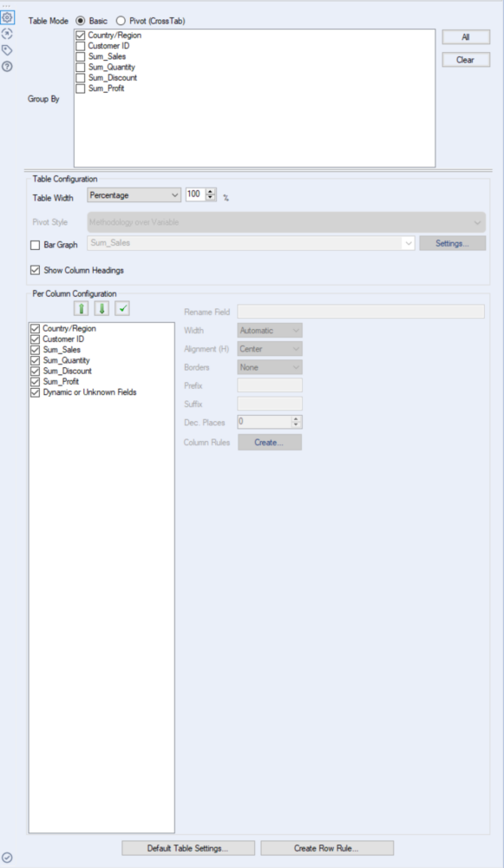
Task: Open the Borders None dropdown
Action: (x=270, y=367)
